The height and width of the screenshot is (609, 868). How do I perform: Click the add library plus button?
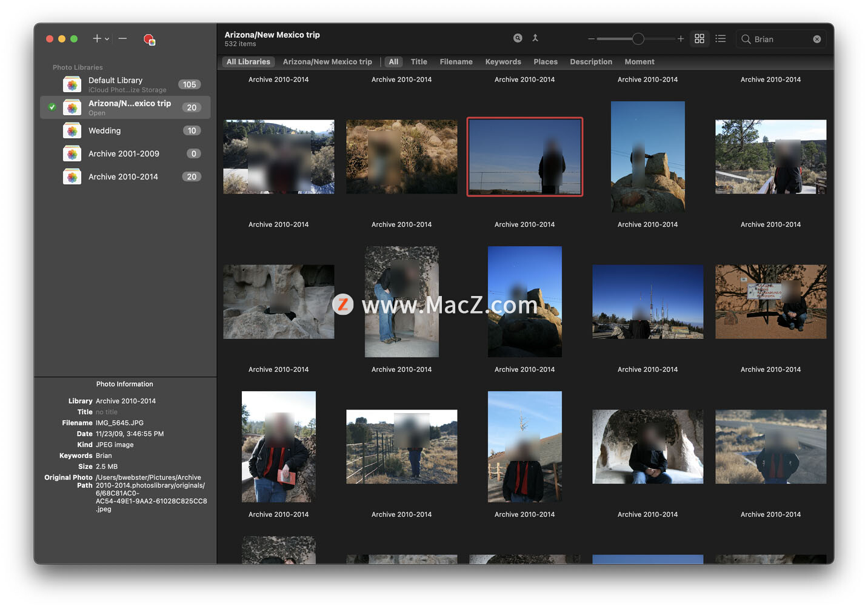[96, 39]
